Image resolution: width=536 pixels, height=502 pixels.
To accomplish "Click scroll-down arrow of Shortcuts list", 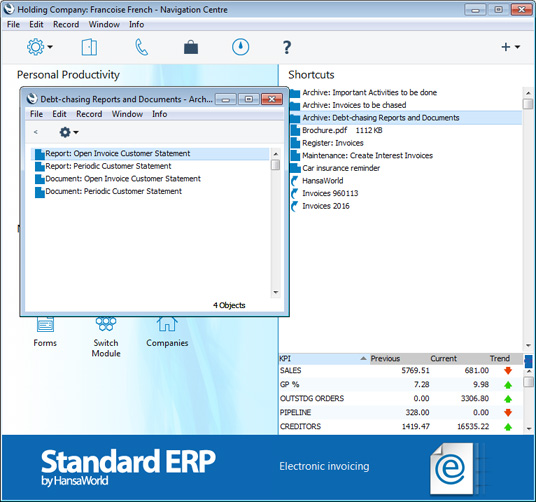I will pyautogui.click(x=528, y=346).
